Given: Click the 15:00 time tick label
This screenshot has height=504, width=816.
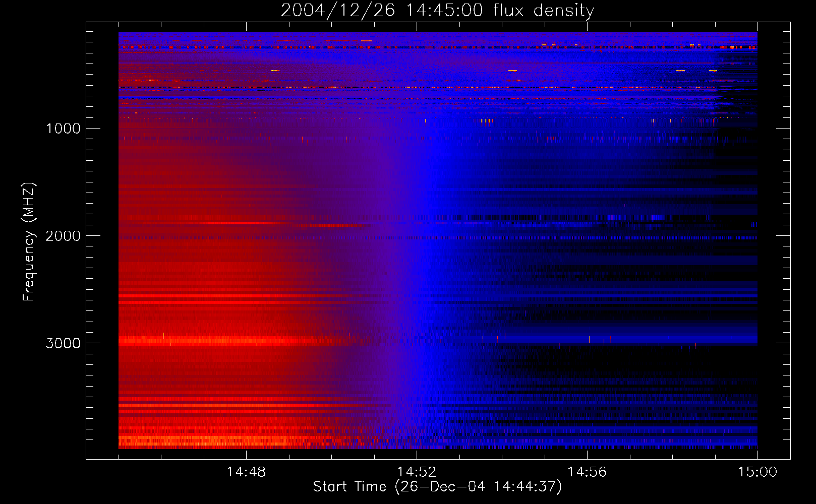Looking at the screenshot, I should [757, 472].
